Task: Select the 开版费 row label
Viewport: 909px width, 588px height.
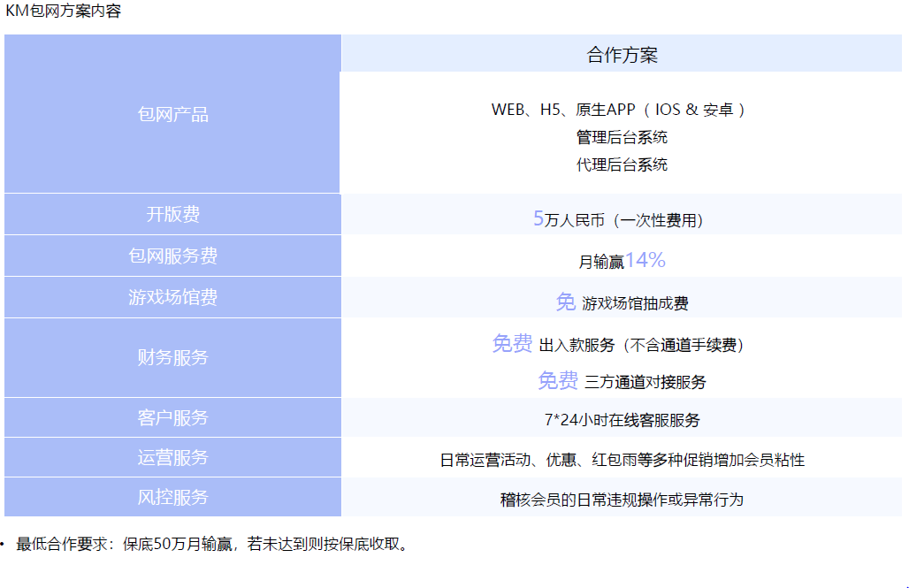Action: coord(172,215)
